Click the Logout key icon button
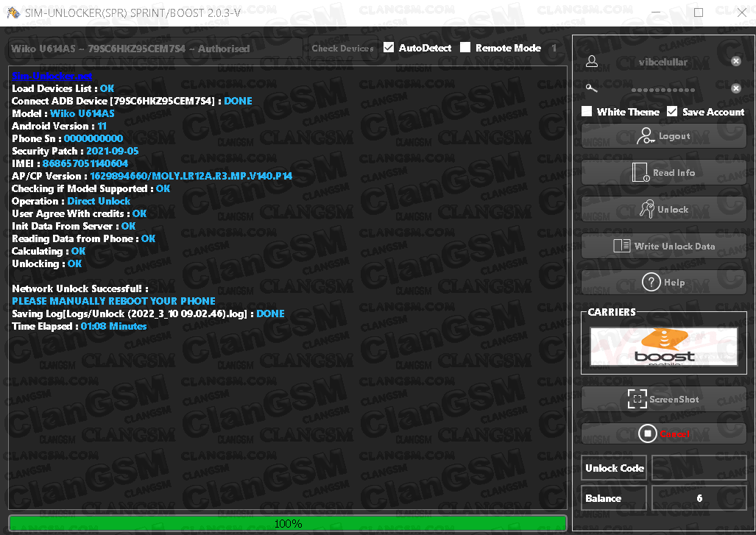 coord(646,136)
